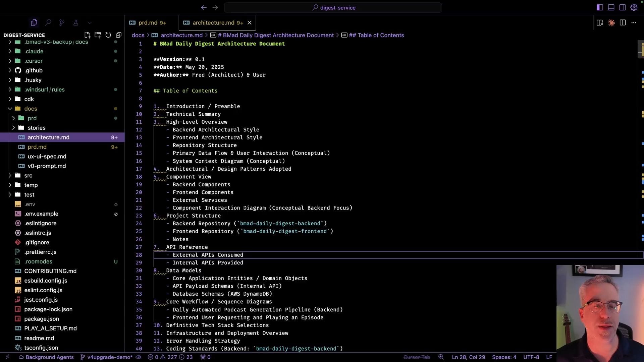Switch to the prd.md tab

point(148,22)
